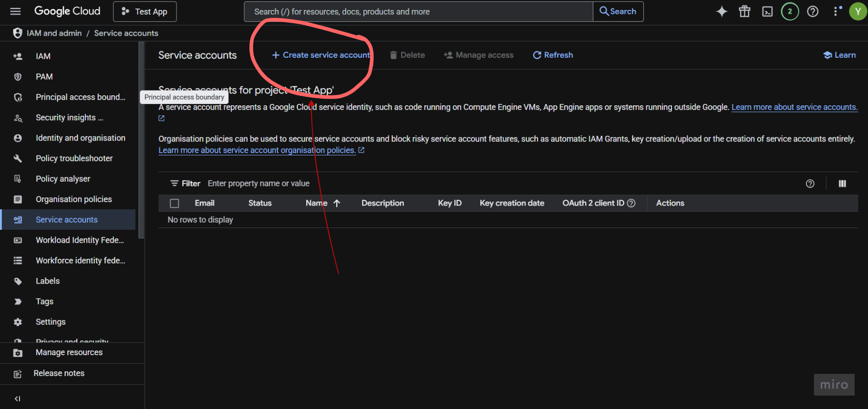Image resolution: width=868 pixels, height=409 pixels.
Task: Click IAM and admin breadcrumb
Action: pos(54,33)
